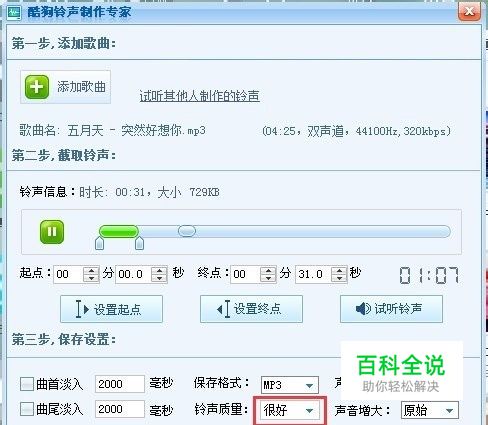Click the 设置起点 button
Screen dimensions: 488x425
pyautogui.click(x=111, y=309)
